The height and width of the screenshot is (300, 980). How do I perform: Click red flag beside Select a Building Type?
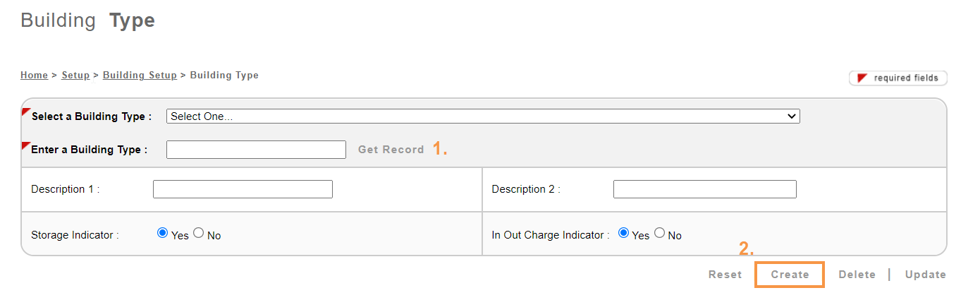pyautogui.click(x=26, y=112)
